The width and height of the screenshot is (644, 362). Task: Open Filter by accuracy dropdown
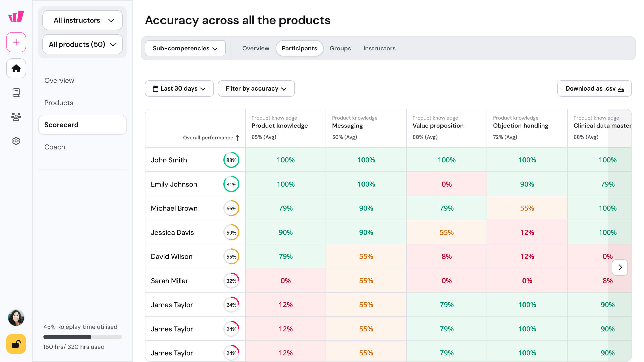pyautogui.click(x=256, y=88)
